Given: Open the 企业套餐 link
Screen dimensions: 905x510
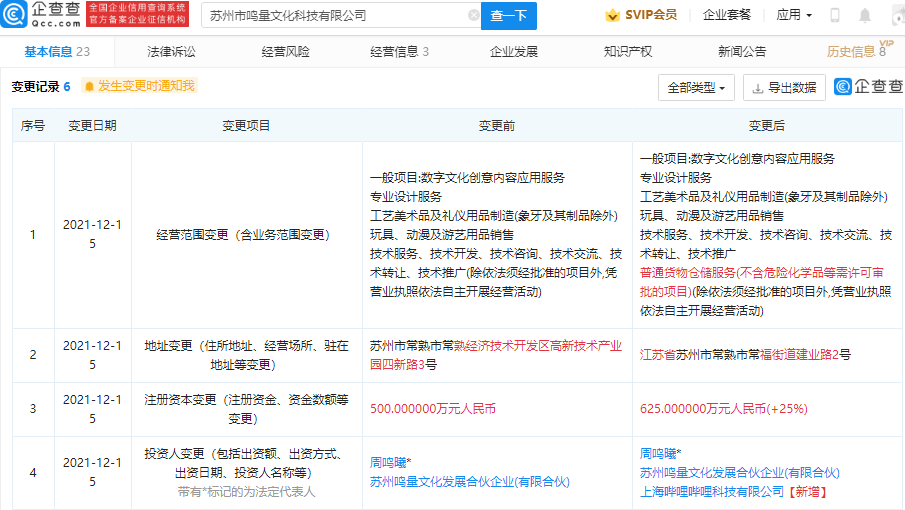Looking at the screenshot, I should [x=727, y=16].
